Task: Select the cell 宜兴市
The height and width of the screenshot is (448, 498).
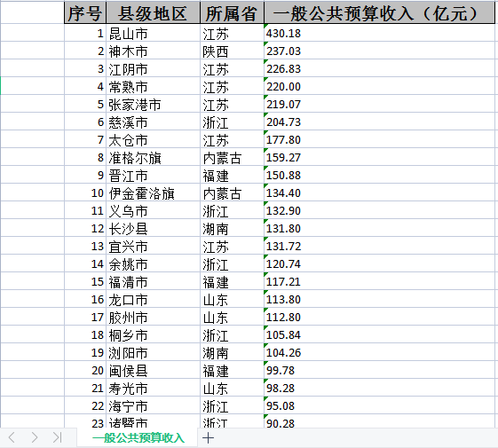Action: [153, 247]
